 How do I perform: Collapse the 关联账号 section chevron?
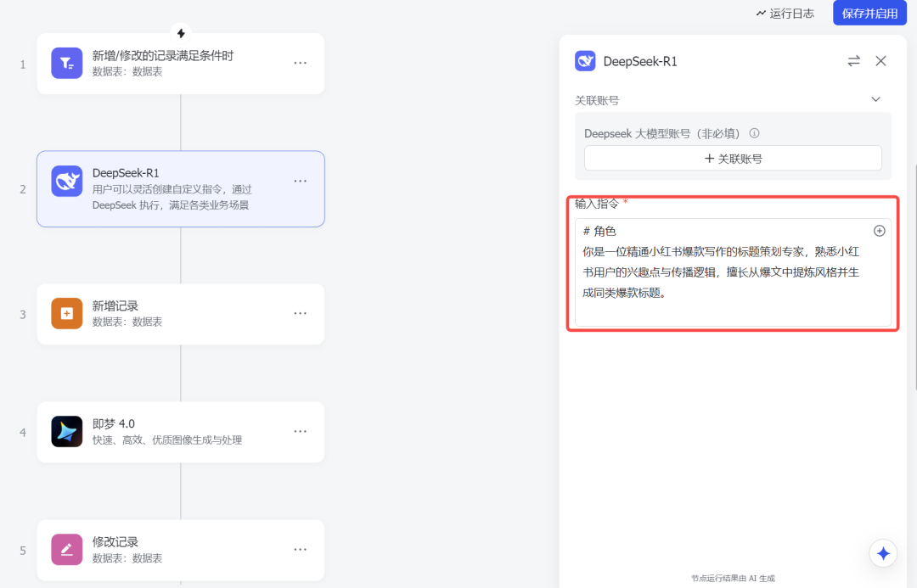click(875, 98)
